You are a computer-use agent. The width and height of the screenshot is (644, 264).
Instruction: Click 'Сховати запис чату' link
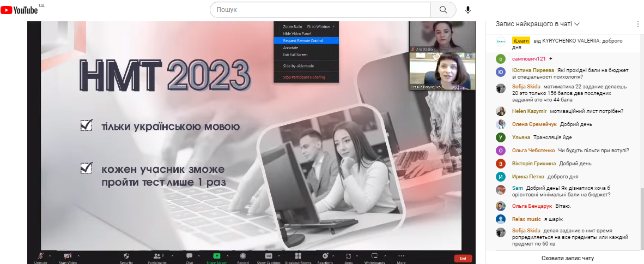pyautogui.click(x=567, y=258)
